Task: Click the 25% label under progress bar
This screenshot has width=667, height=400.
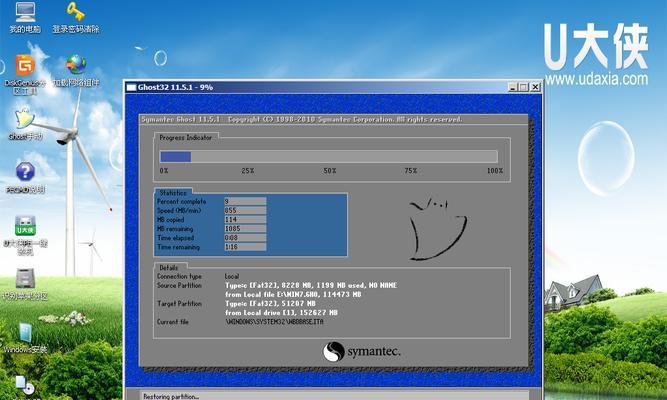Action: point(248,171)
